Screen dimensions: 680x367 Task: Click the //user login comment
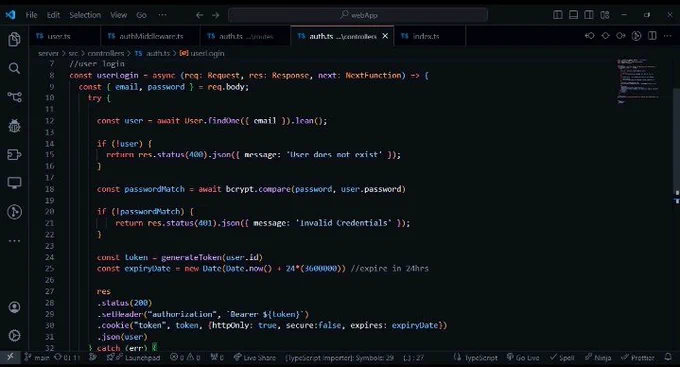point(97,64)
